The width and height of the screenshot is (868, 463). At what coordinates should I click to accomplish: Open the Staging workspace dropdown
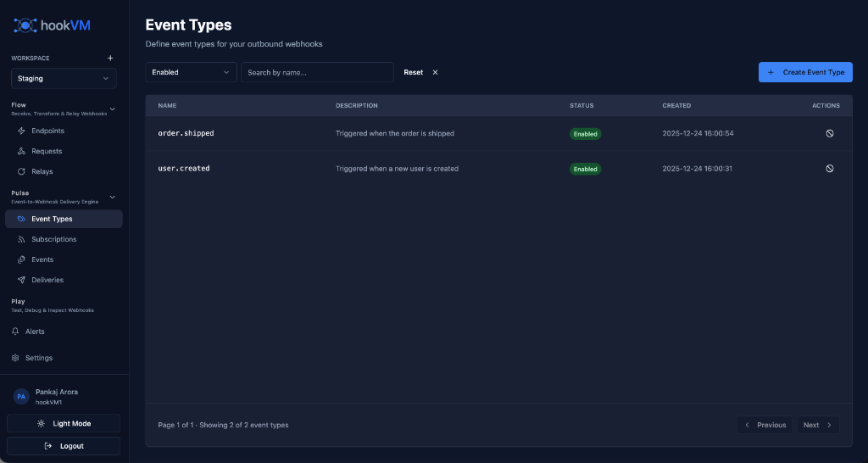tap(64, 79)
